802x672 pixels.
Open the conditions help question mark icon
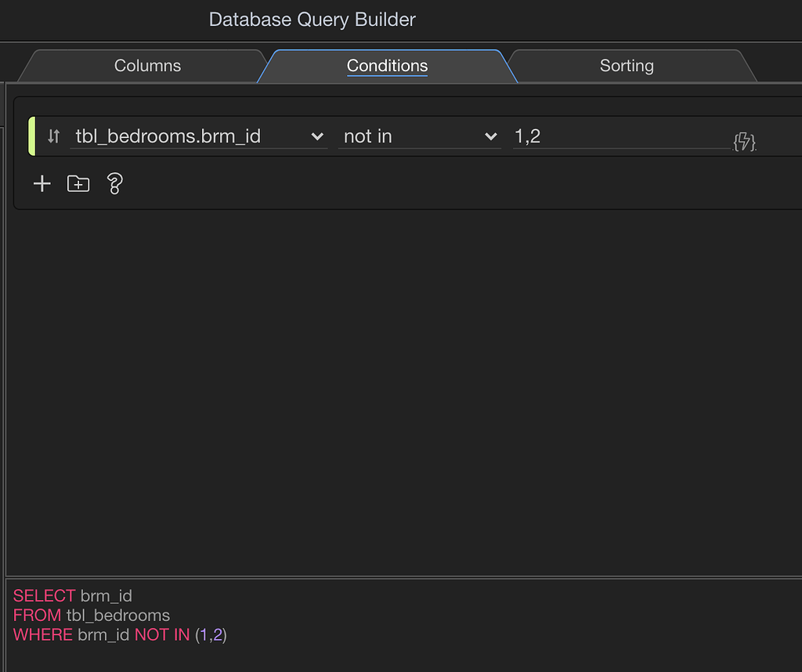click(x=114, y=183)
